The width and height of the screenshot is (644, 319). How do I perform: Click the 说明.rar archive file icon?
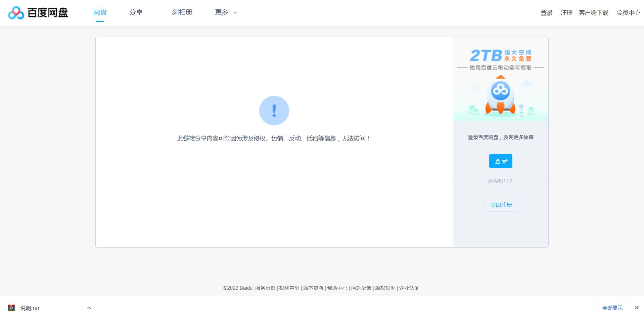tap(11, 308)
